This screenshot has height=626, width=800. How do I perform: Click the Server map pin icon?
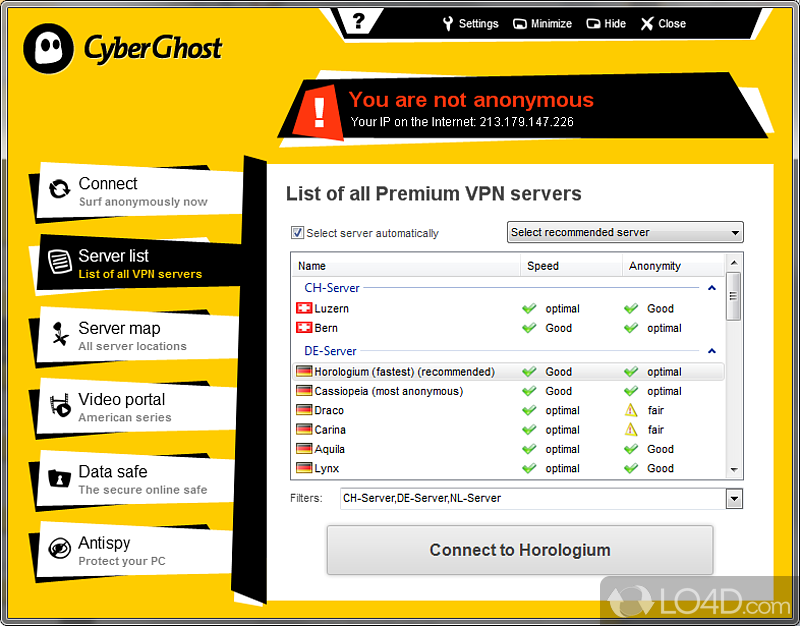pyautogui.click(x=59, y=333)
